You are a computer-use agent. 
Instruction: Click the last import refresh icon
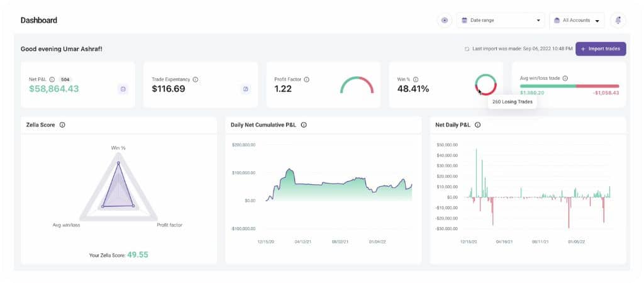point(467,48)
